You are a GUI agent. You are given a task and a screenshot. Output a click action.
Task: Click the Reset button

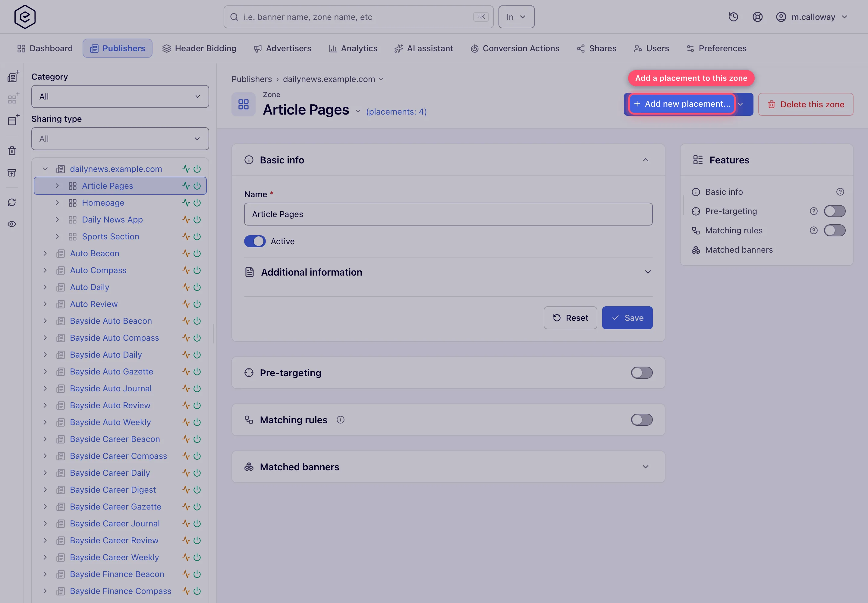[570, 318]
